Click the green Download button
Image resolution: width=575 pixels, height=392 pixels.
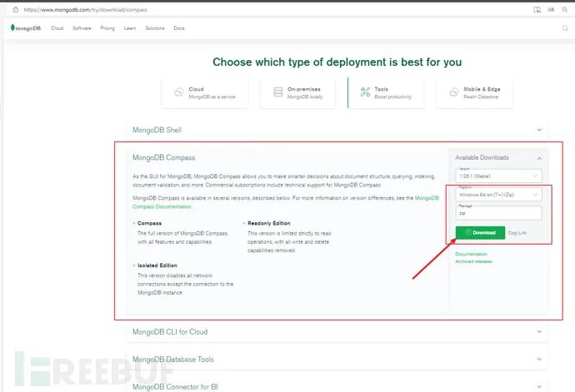pyautogui.click(x=480, y=233)
